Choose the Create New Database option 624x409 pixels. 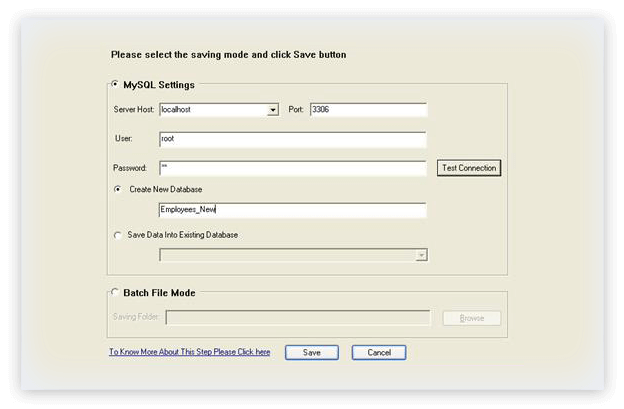pyautogui.click(x=118, y=189)
